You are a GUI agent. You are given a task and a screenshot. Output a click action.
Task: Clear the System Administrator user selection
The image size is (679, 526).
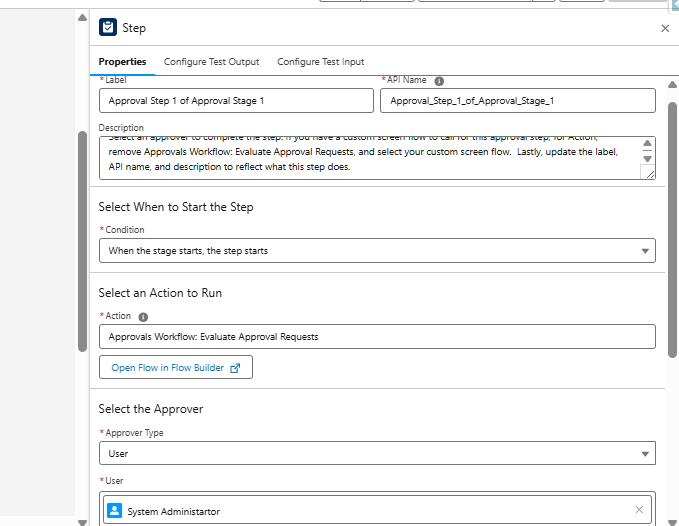point(640,510)
